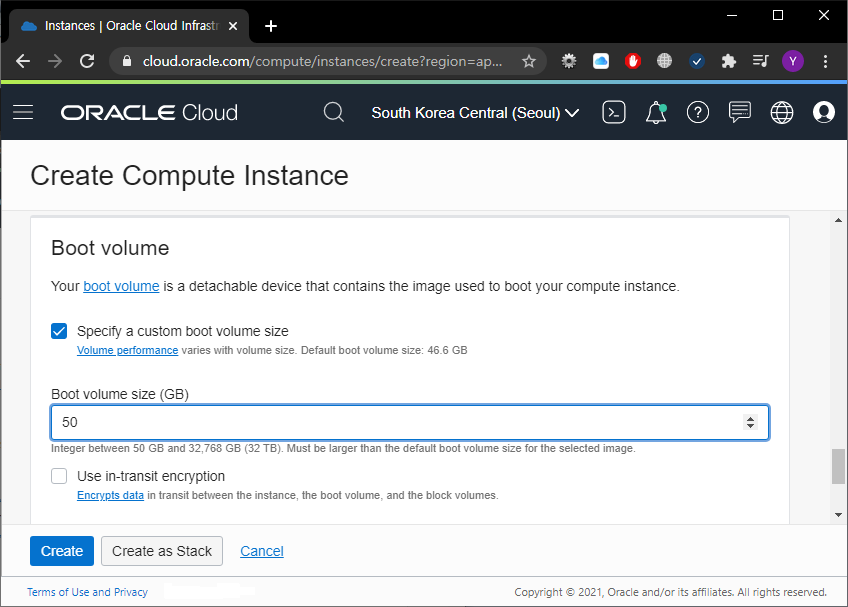The height and width of the screenshot is (607, 848).
Task: Open the language globe icon
Action: [x=782, y=112]
